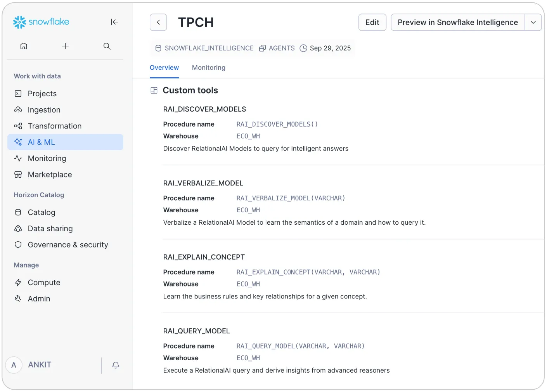Click the ANKIT user avatar
This screenshot has width=547, height=392.
[14, 365]
